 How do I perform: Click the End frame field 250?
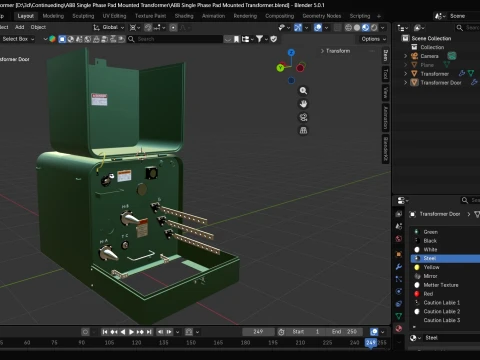(345, 332)
